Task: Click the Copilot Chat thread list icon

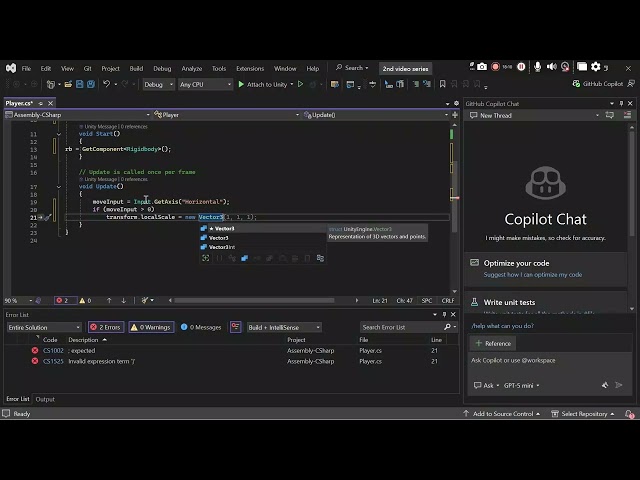Action: tap(627, 115)
